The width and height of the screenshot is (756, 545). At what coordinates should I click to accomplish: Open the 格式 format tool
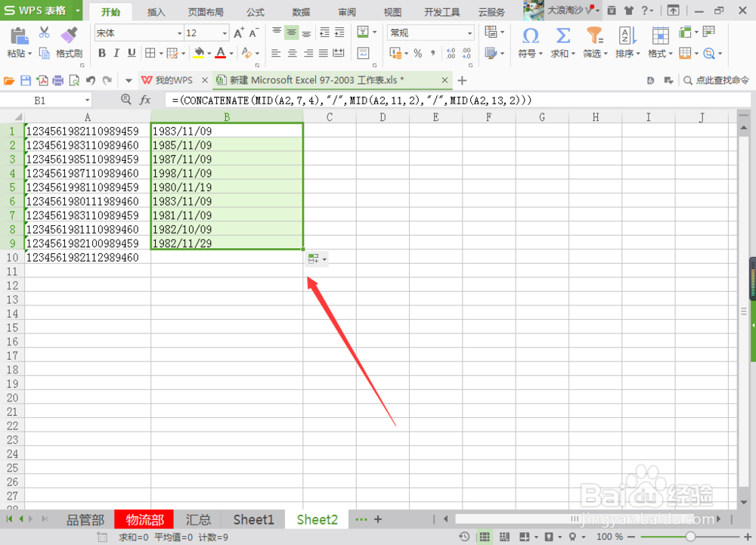660,42
